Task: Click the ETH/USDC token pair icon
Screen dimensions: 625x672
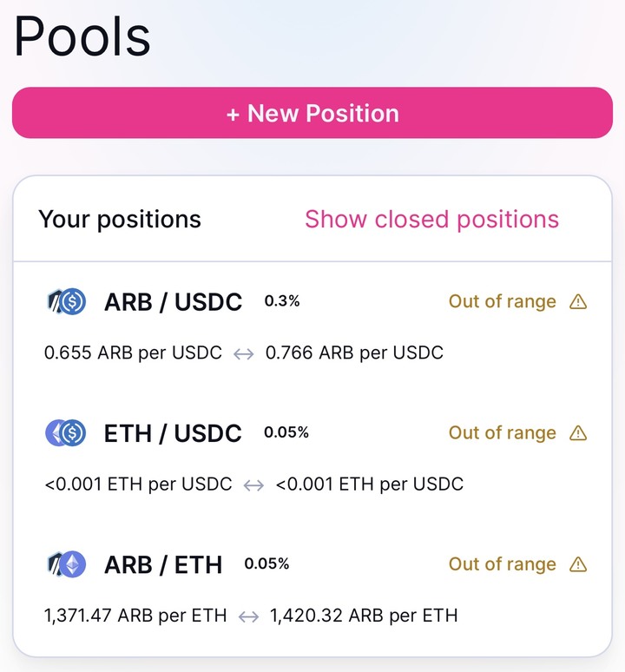Action: 65,432
